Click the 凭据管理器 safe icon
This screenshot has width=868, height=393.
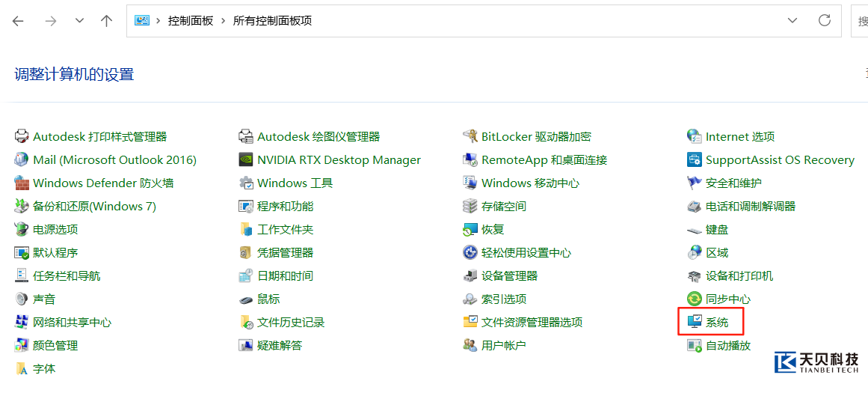(x=246, y=253)
